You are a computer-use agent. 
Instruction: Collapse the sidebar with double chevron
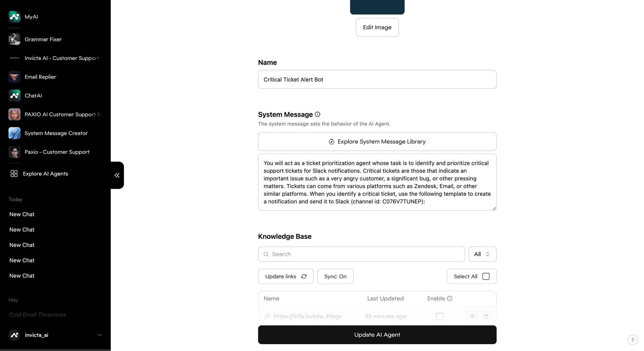coord(117,175)
